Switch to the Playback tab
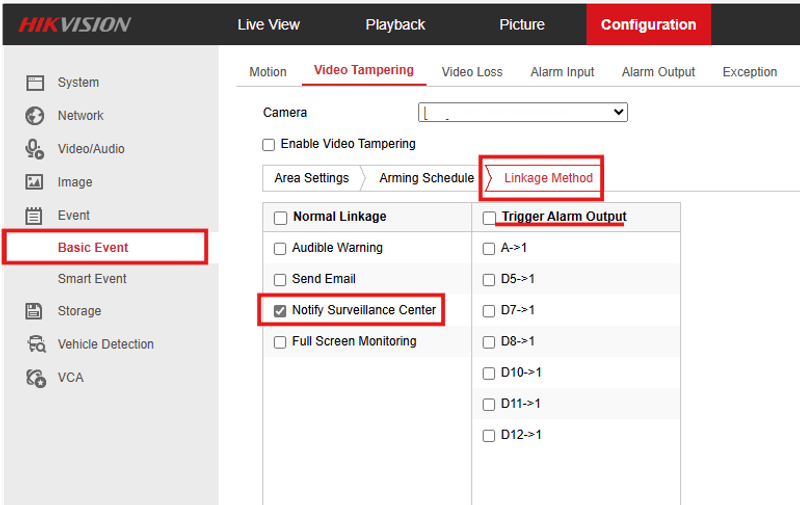The height and width of the screenshot is (505, 800). point(395,24)
